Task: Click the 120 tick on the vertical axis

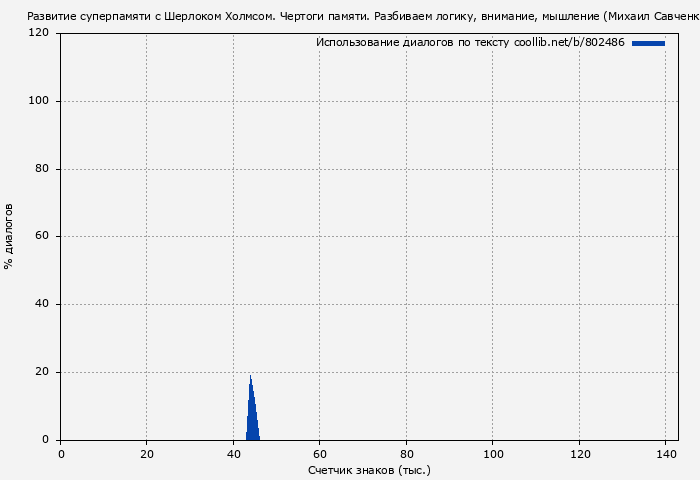Action: coord(39,33)
